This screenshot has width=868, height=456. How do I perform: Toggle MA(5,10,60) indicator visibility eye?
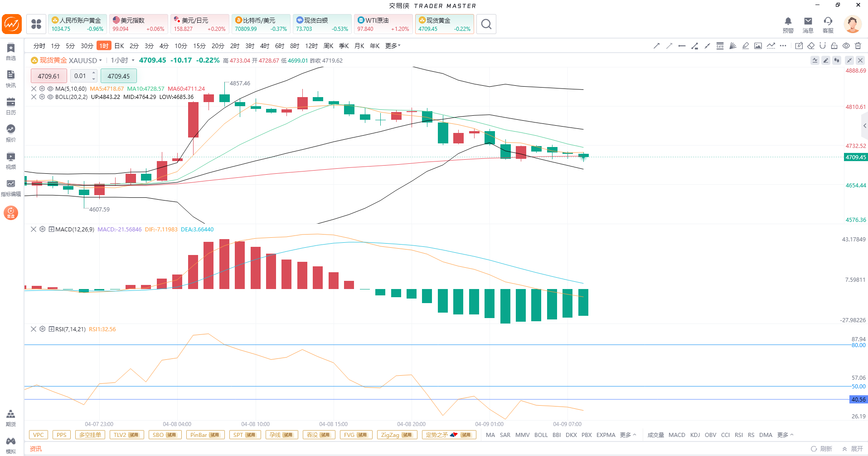(x=50, y=89)
